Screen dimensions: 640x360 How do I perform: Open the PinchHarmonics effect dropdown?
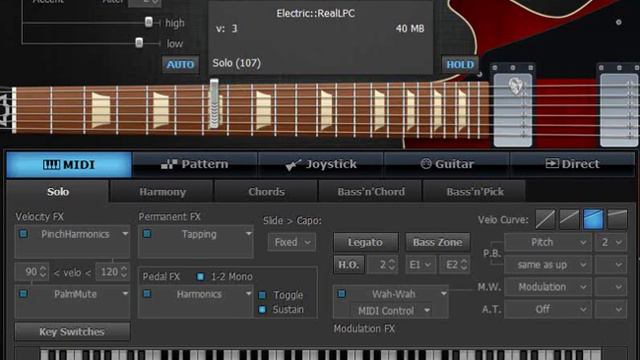point(124,234)
